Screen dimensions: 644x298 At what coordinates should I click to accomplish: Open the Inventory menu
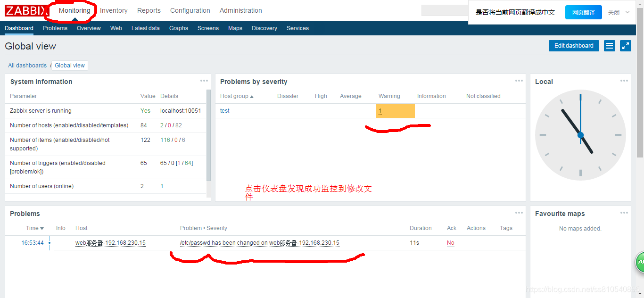click(114, 10)
